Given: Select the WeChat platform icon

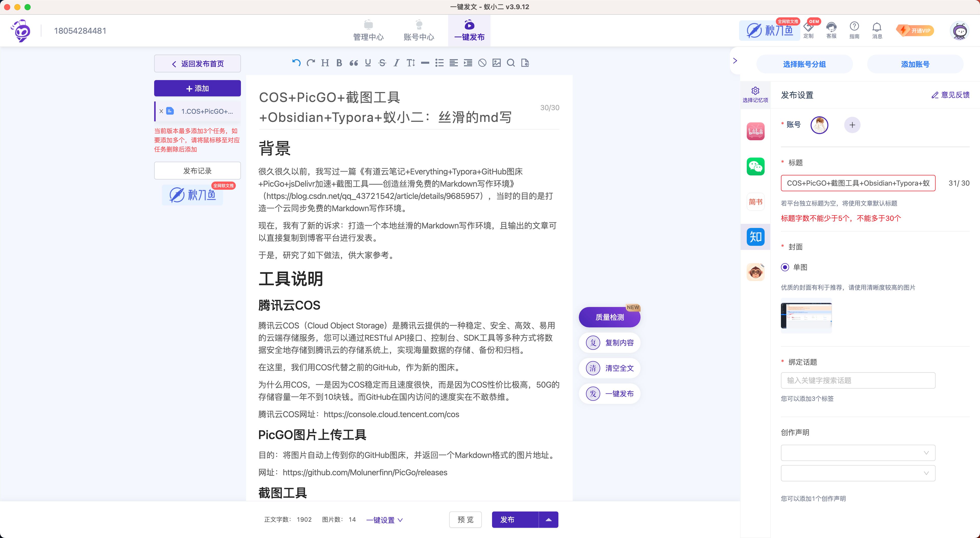Looking at the screenshot, I should pyautogui.click(x=755, y=166).
